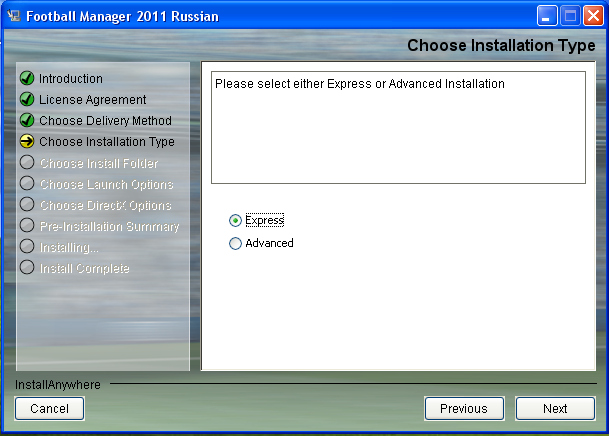Click the grey circle beside Installing...
This screenshot has width=609, height=436.
(27, 246)
